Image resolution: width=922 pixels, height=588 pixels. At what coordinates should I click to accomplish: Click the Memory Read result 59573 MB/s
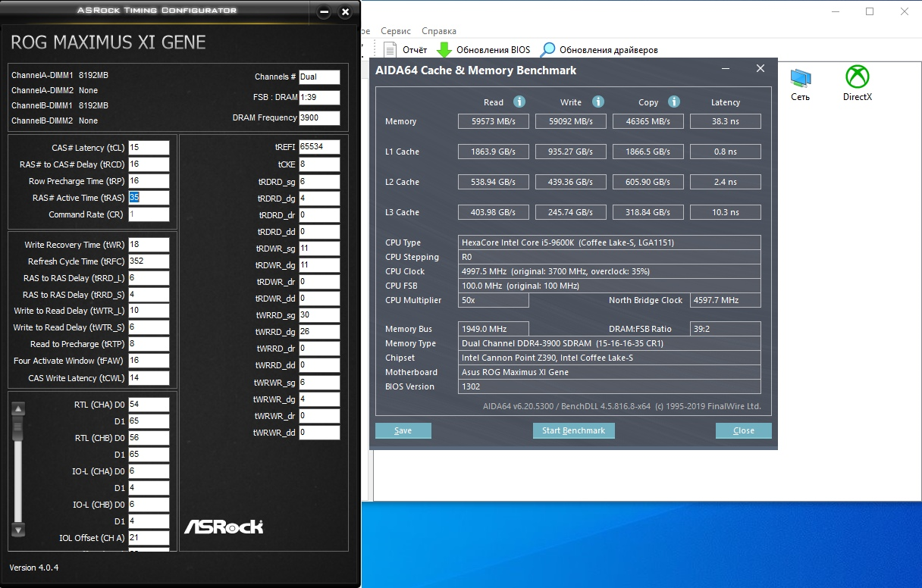pos(493,121)
